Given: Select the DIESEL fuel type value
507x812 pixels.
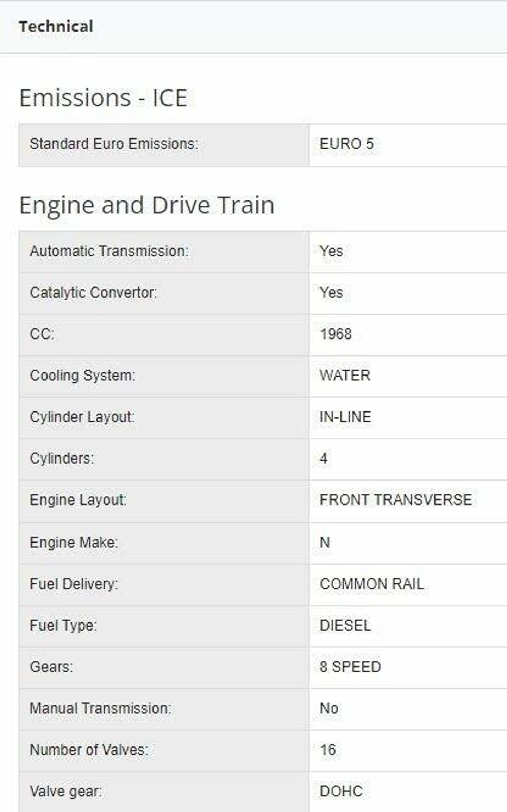Looking at the screenshot, I should point(345,626).
